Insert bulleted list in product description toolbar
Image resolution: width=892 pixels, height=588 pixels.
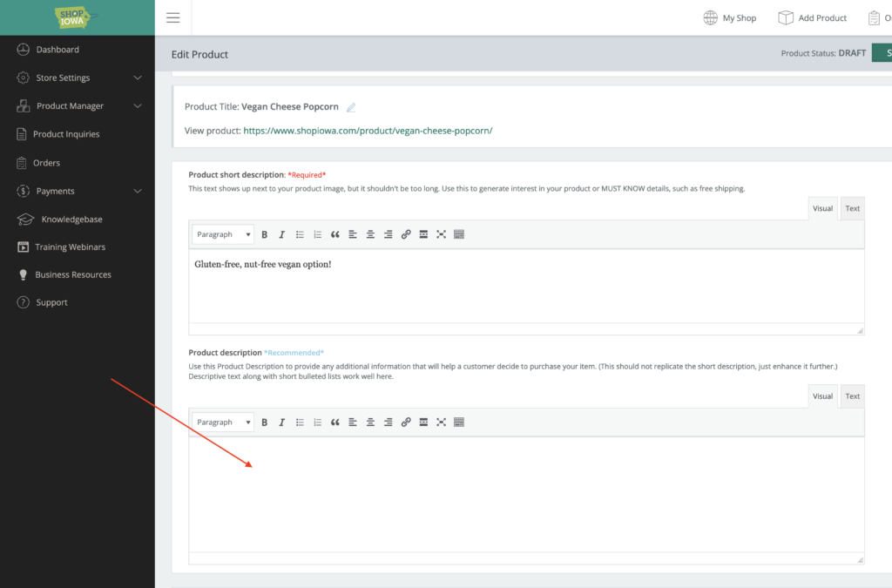tap(300, 422)
